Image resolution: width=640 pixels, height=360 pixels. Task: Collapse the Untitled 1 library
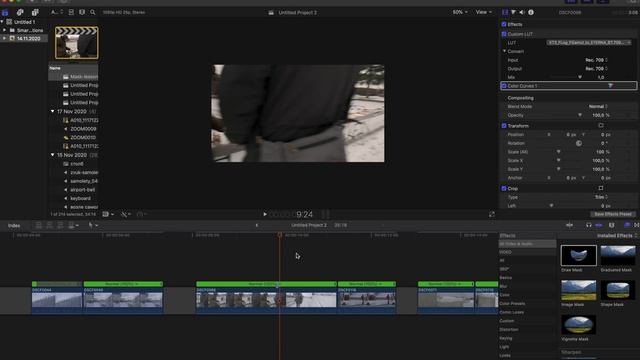(x=2, y=22)
